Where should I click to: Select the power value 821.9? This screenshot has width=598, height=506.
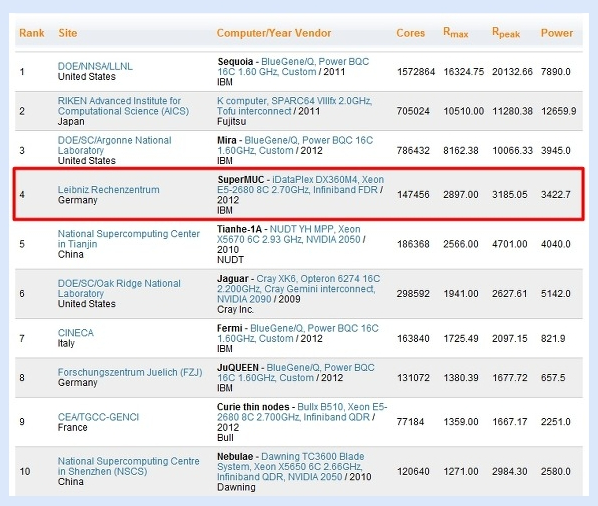tap(553, 338)
